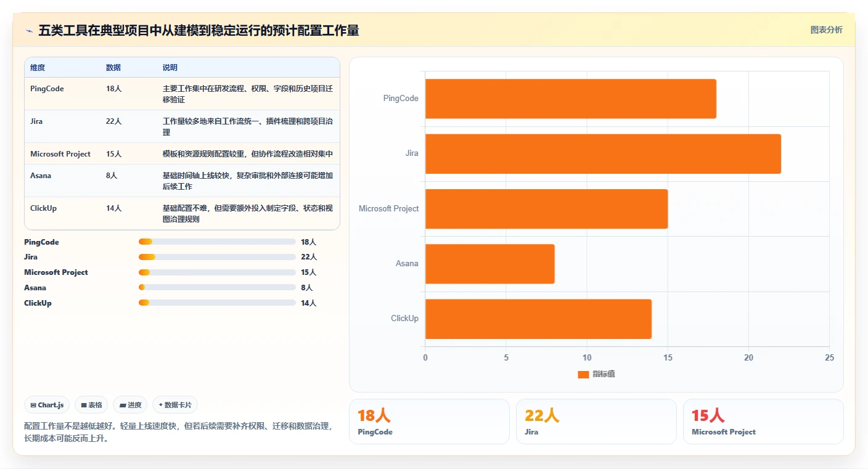Click the 22人 Jira data card
The height and width of the screenshot is (469, 868).
point(596,422)
